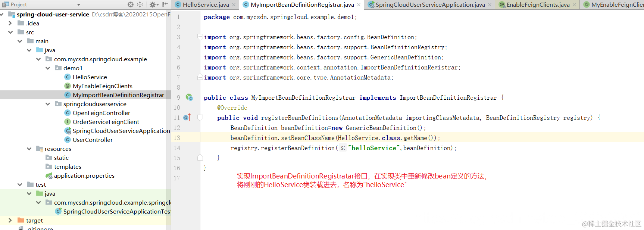The image size is (644, 230).
Task: Collapse the test folder
Action: 20,184
